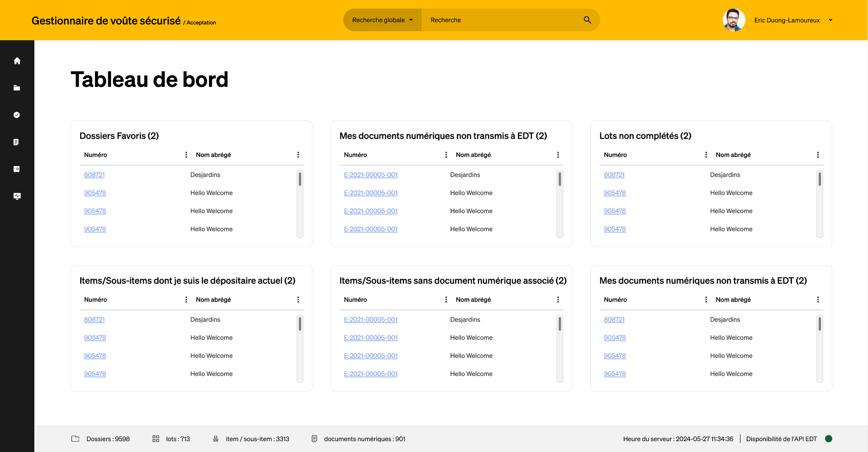Screen dimensions: 868x452
Task: Click the green API EDT availability indicator
Action: tap(829, 438)
